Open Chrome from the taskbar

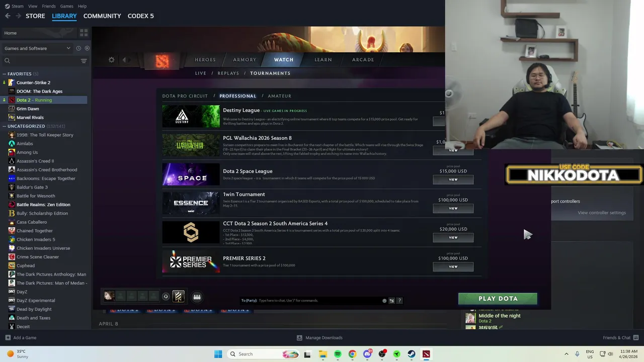click(x=352, y=354)
